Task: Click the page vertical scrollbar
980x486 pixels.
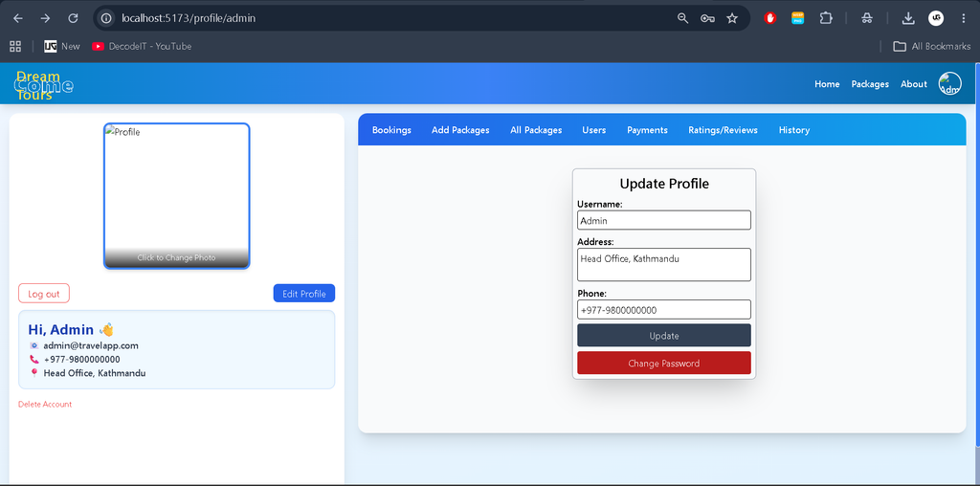Action: (x=977, y=254)
